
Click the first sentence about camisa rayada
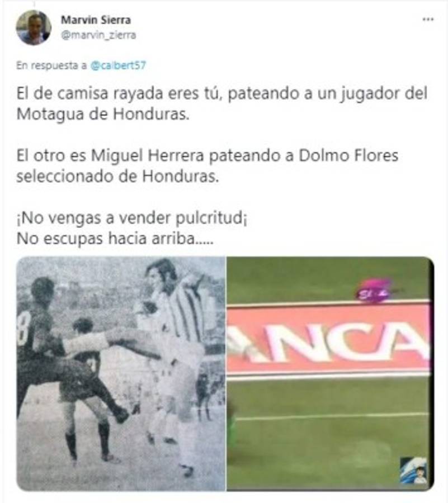(221, 104)
